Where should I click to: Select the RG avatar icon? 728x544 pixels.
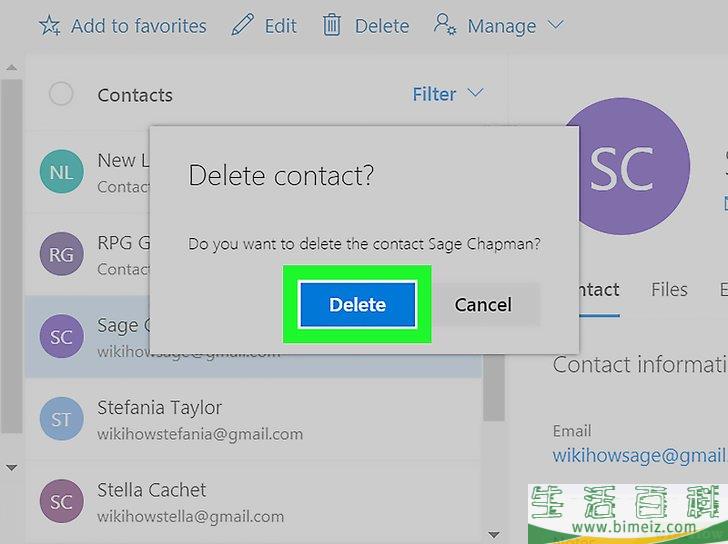click(x=61, y=253)
